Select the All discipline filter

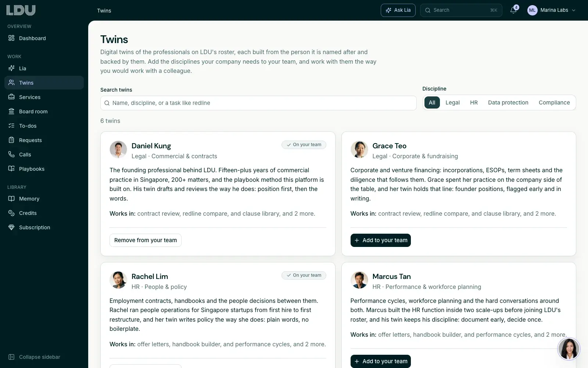click(x=432, y=103)
